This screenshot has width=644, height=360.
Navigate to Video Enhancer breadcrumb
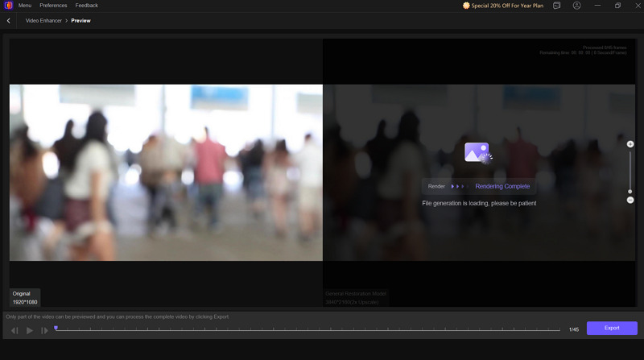[x=43, y=20]
